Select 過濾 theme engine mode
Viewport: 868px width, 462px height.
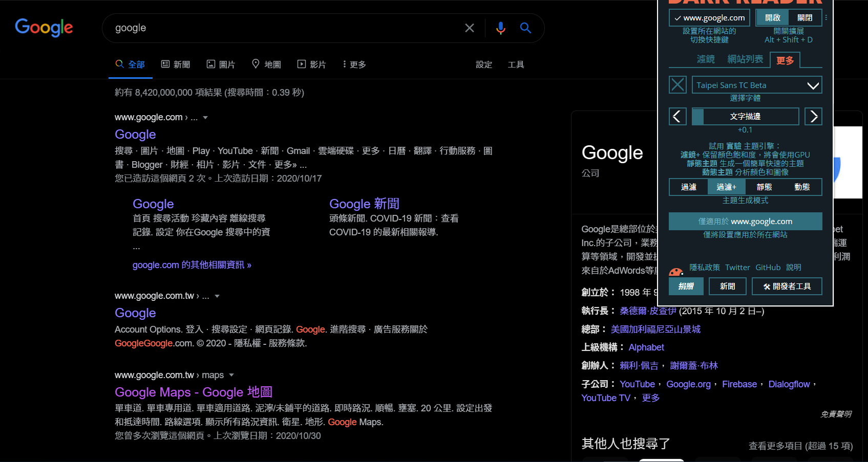click(689, 187)
